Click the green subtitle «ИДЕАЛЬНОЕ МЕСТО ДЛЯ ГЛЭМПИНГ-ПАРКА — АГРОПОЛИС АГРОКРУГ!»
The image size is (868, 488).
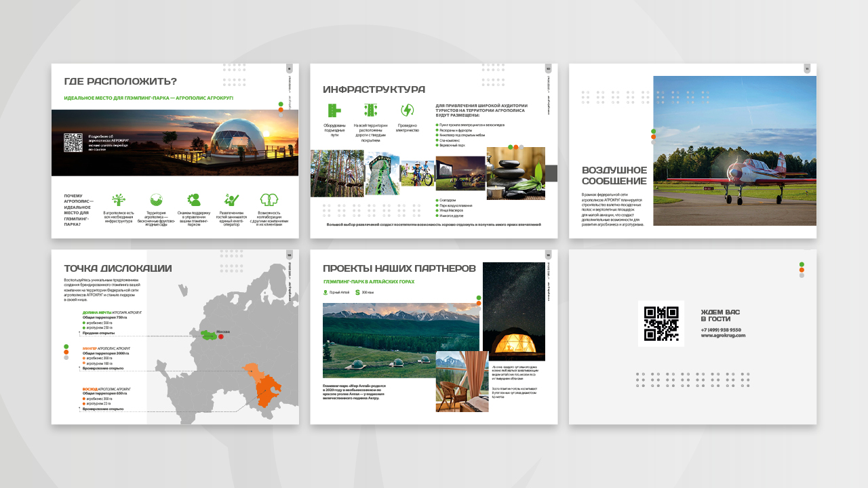point(149,98)
